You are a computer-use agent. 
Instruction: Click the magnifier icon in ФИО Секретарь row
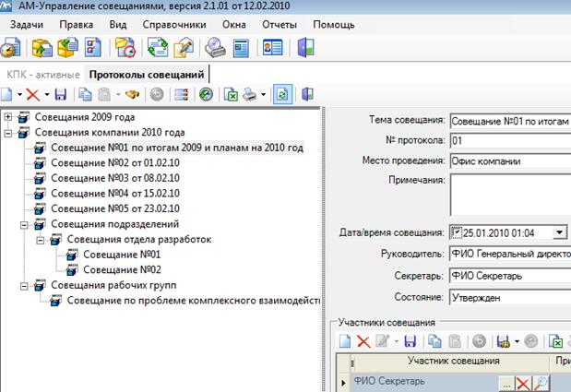click(541, 383)
